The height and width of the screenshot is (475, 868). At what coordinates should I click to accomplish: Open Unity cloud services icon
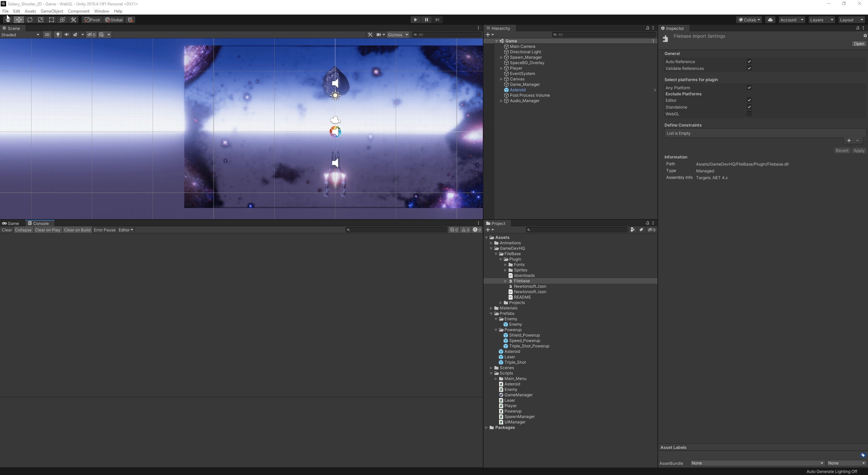tap(770, 20)
